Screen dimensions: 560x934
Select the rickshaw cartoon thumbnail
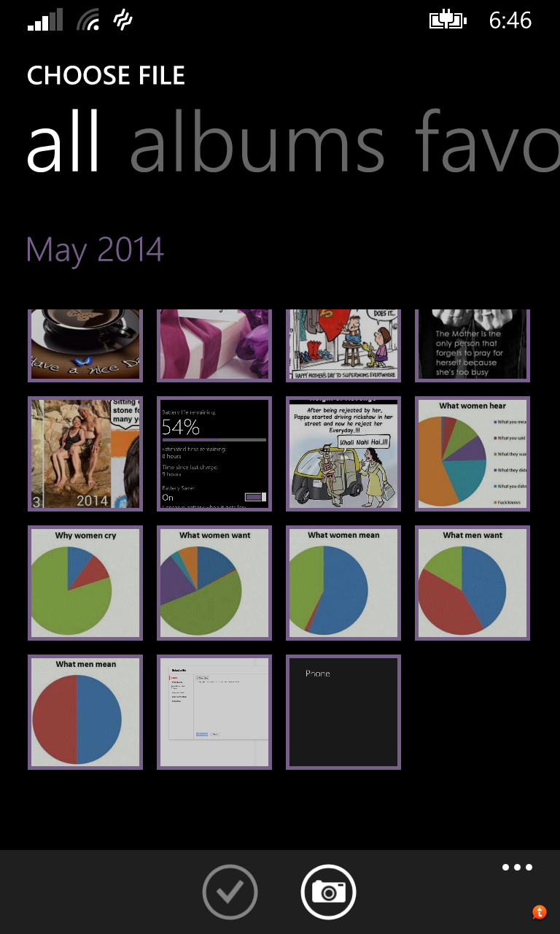click(343, 454)
